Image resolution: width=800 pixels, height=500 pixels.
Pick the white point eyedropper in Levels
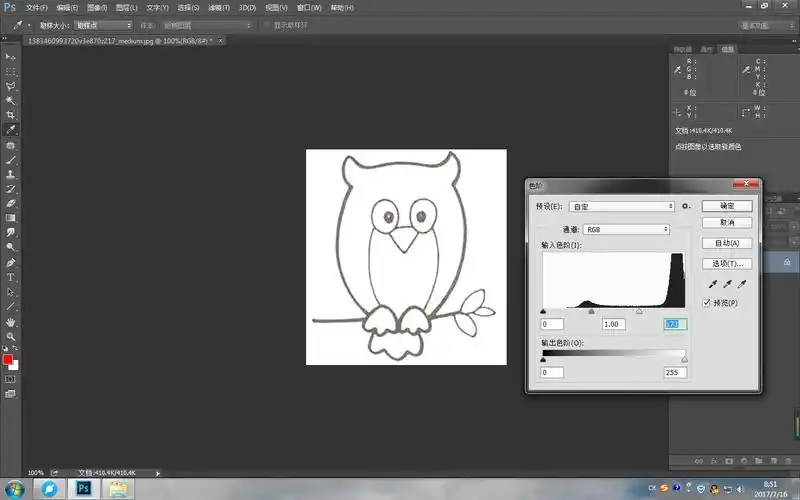click(x=742, y=284)
